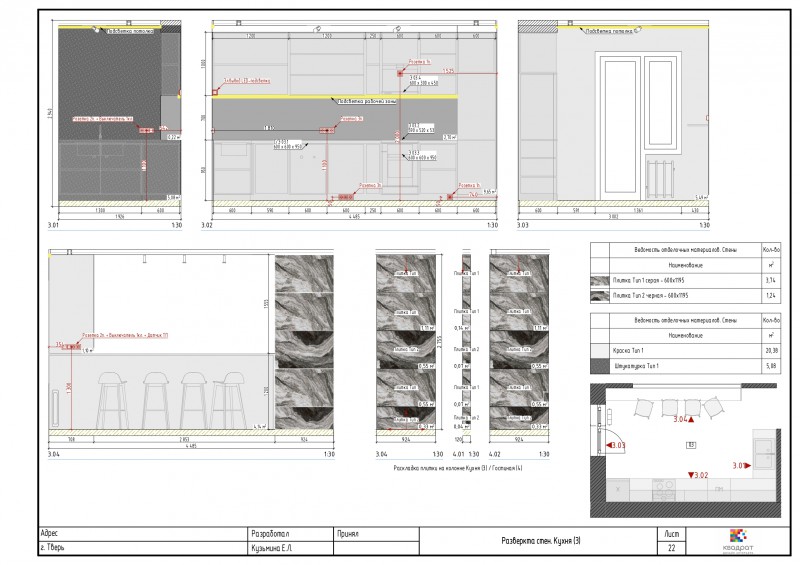800x565 pixels.
Task: Select row 'Плитка Тип 2 черная - 600x1195'
Action: (x=685, y=296)
